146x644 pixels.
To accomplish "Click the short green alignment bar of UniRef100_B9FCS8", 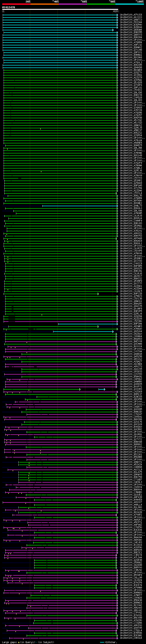I will pos(51,294).
